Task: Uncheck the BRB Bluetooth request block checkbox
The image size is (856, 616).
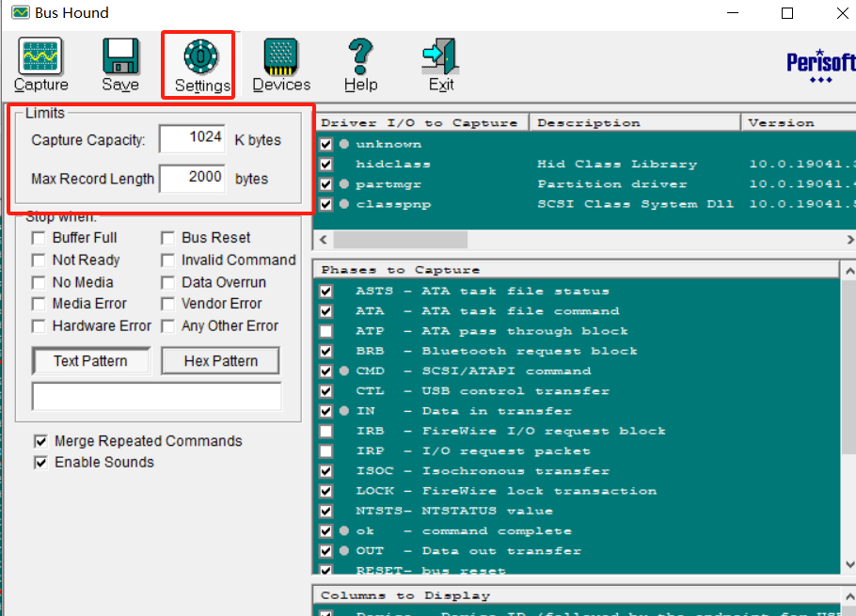Action: [325, 351]
